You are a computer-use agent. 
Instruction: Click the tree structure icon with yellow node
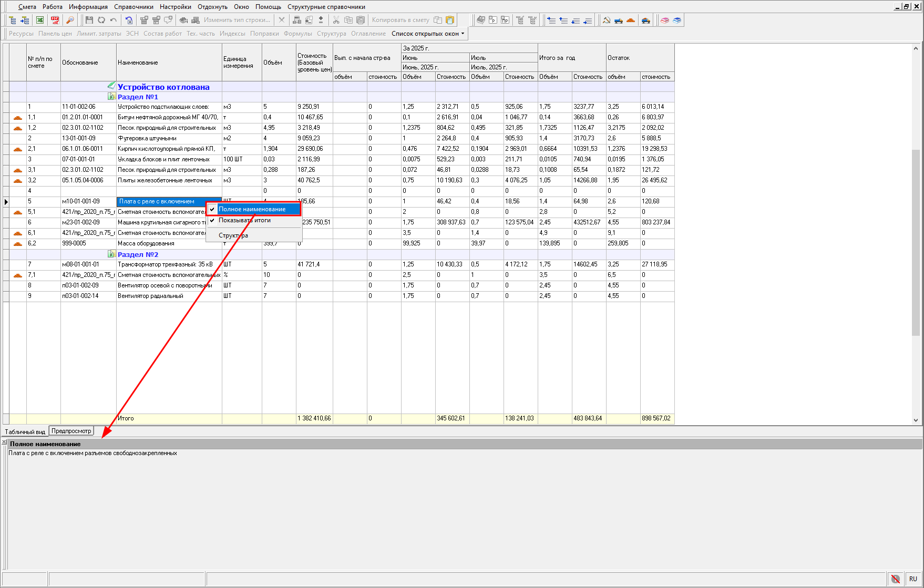tap(13, 20)
